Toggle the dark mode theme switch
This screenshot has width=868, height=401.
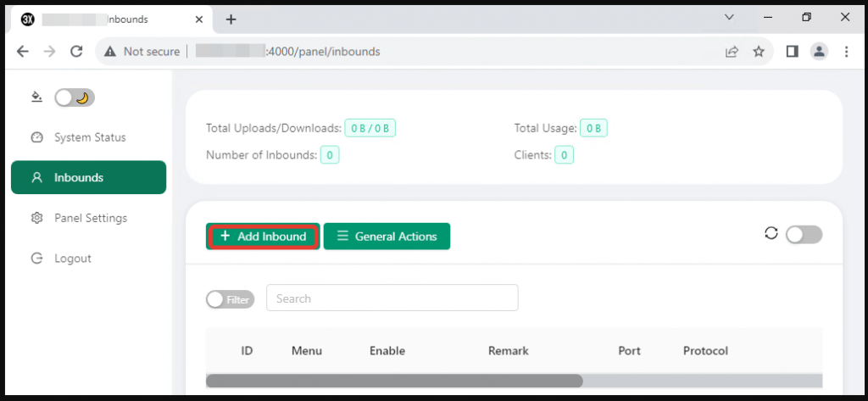click(75, 97)
